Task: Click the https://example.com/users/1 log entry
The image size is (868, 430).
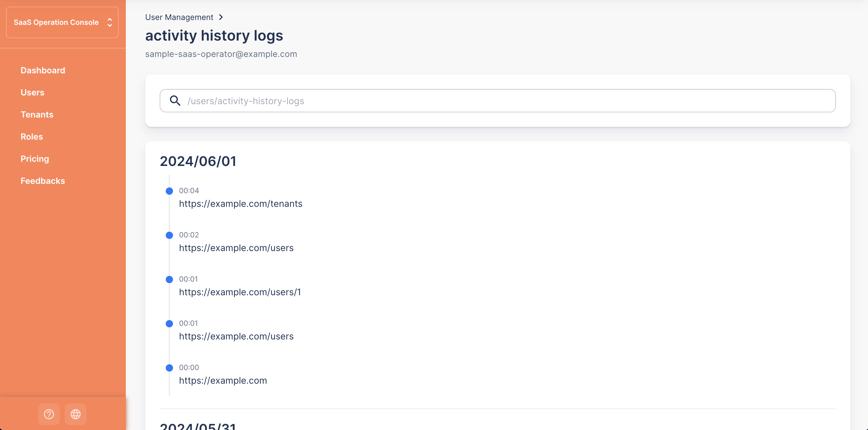Action: click(240, 292)
